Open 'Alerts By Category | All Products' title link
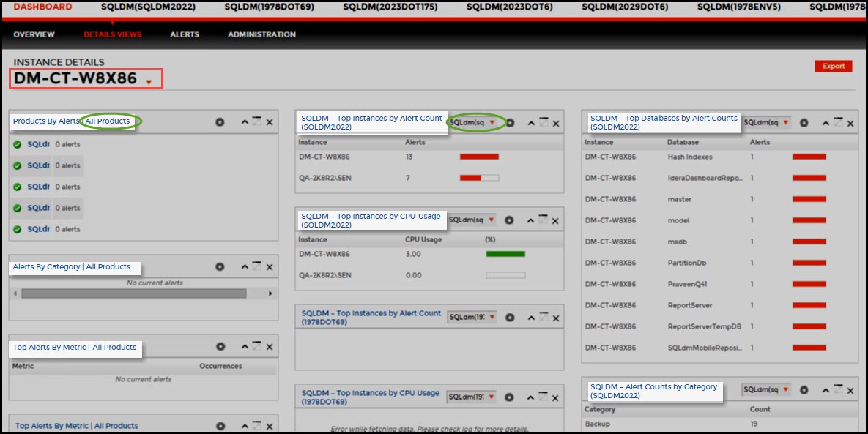Screen dimensions: 868x434 71,266
